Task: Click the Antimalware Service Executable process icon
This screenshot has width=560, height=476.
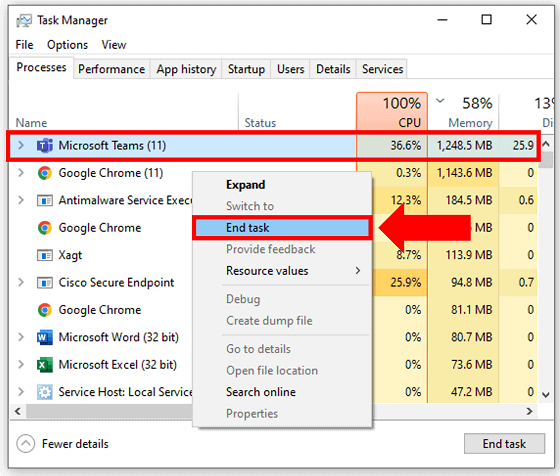Action: click(45, 201)
